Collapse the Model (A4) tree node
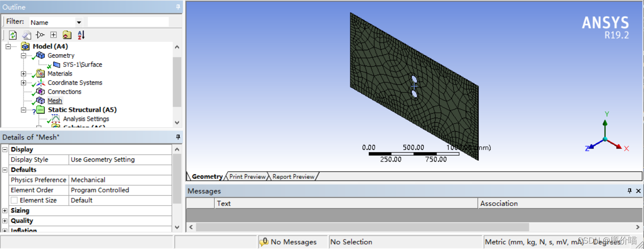This screenshot has width=644, height=249. click(x=8, y=46)
